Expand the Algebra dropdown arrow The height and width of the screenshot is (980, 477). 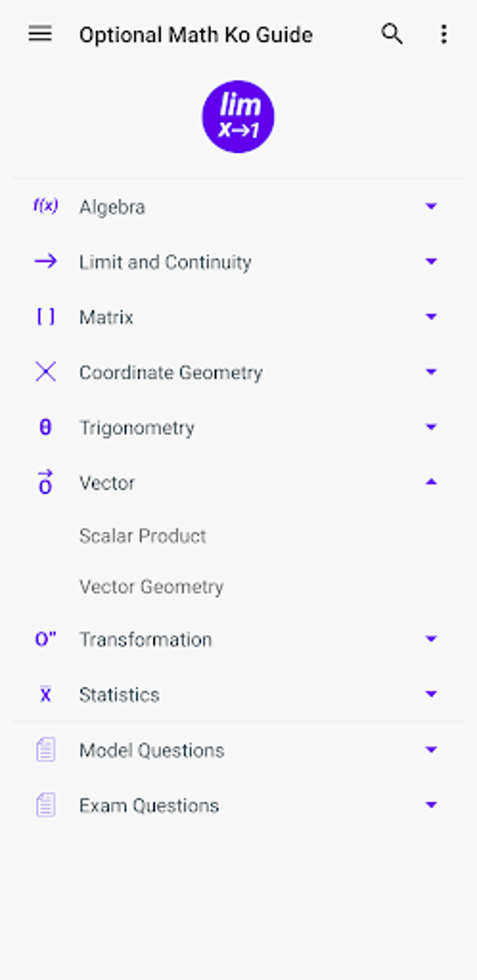click(x=431, y=206)
